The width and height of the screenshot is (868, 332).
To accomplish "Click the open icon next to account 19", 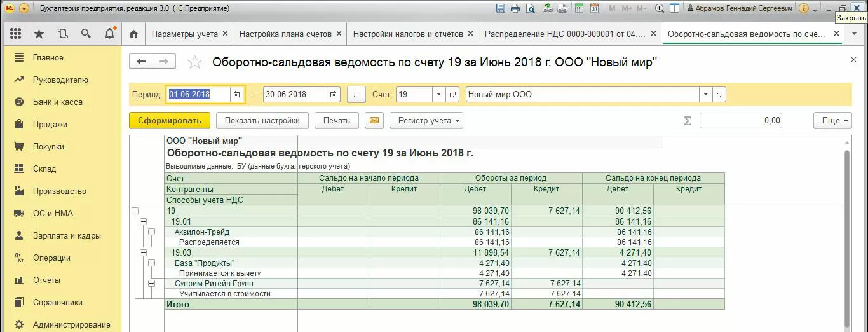I will coord(452,95).
